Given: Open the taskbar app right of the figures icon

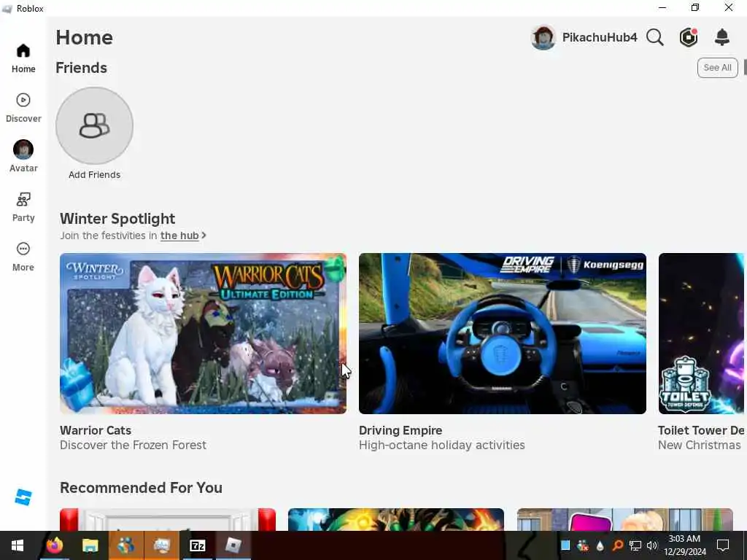Looking at the screenshot, I should [161, 545].
